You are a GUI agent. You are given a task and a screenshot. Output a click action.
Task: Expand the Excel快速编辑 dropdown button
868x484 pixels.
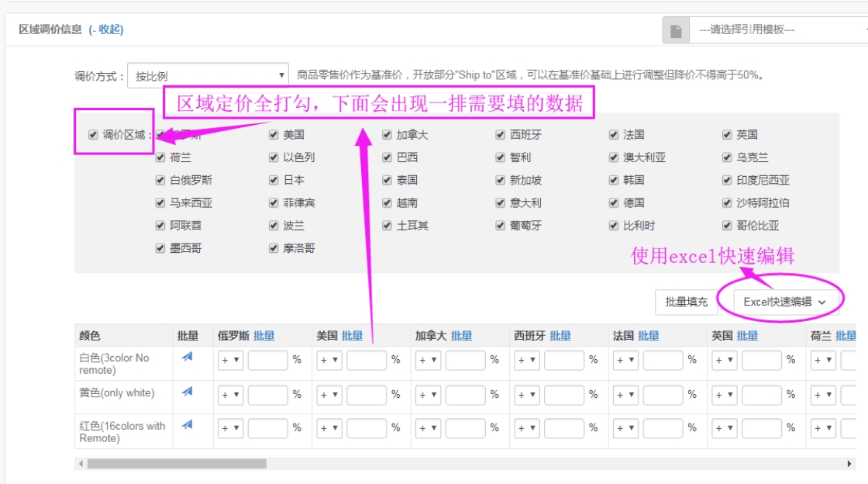(785, 302)
